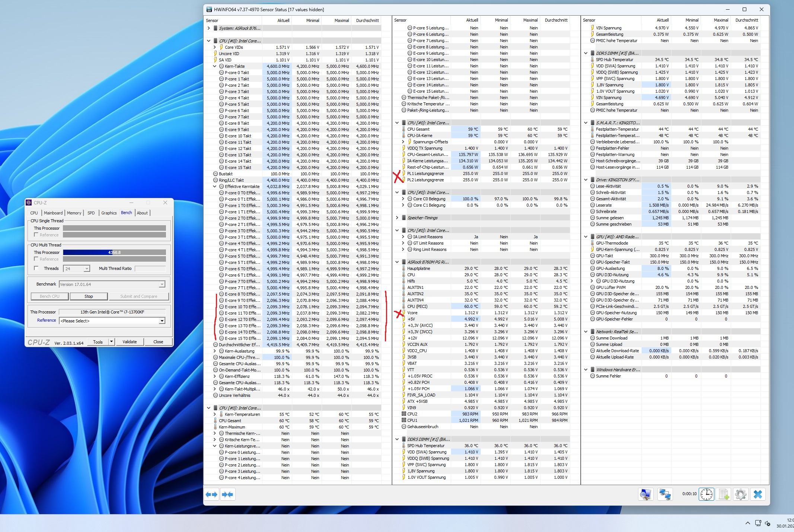Enable the Threads checkbox in CPU-Z

pos(36,268)
